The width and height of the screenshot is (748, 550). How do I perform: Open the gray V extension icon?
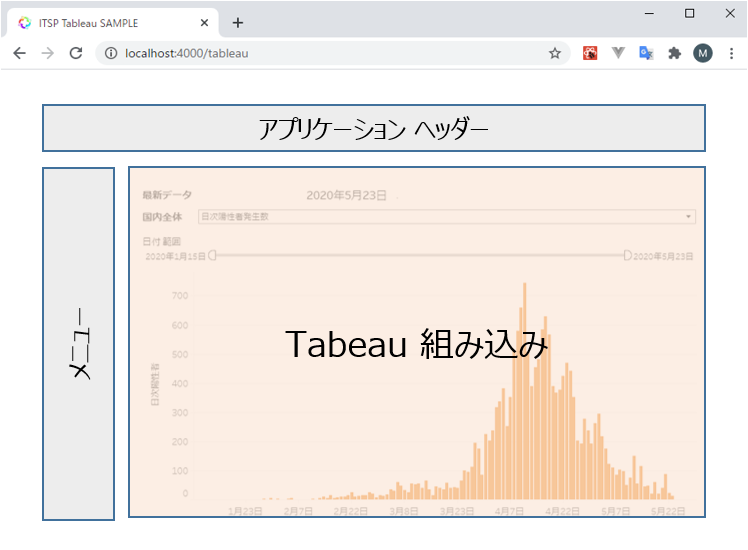click(x=618, y=53)
